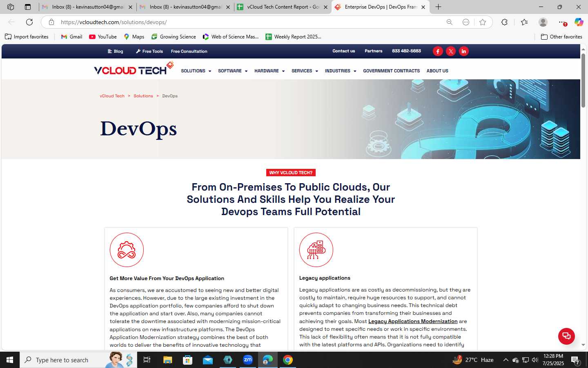Open YouTube bookmark in favorites bar
The width and height of the screenshot is (588, 368).
click(103, 37)
